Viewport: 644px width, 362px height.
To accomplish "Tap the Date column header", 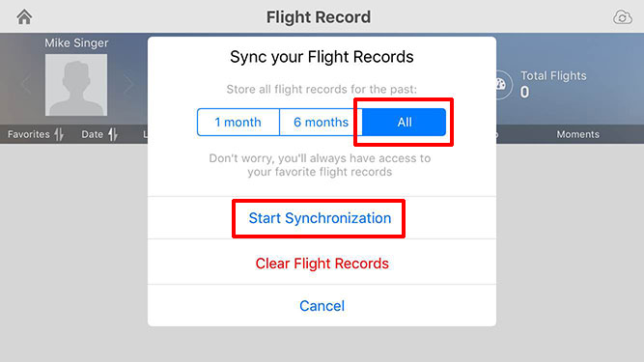I will 92,134.
